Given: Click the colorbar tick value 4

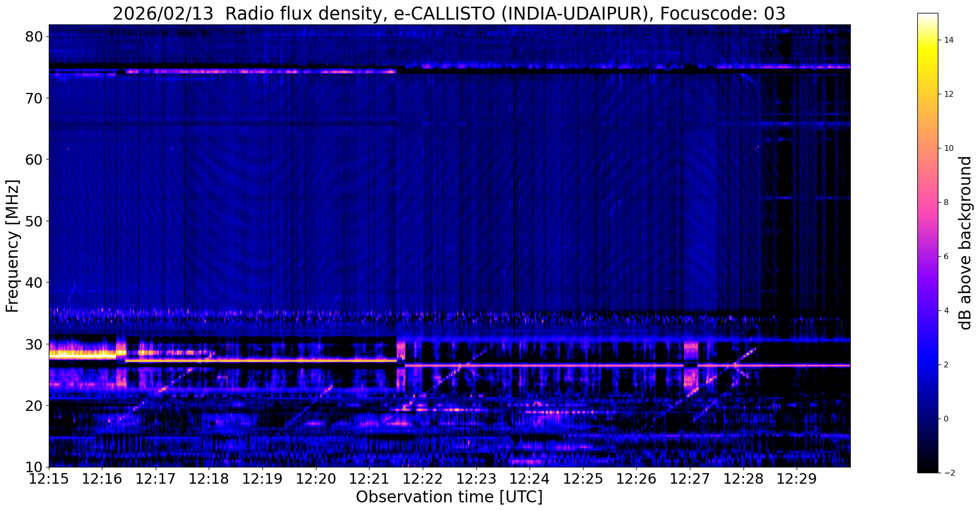Looking at the screenshot, I should 946,311.
